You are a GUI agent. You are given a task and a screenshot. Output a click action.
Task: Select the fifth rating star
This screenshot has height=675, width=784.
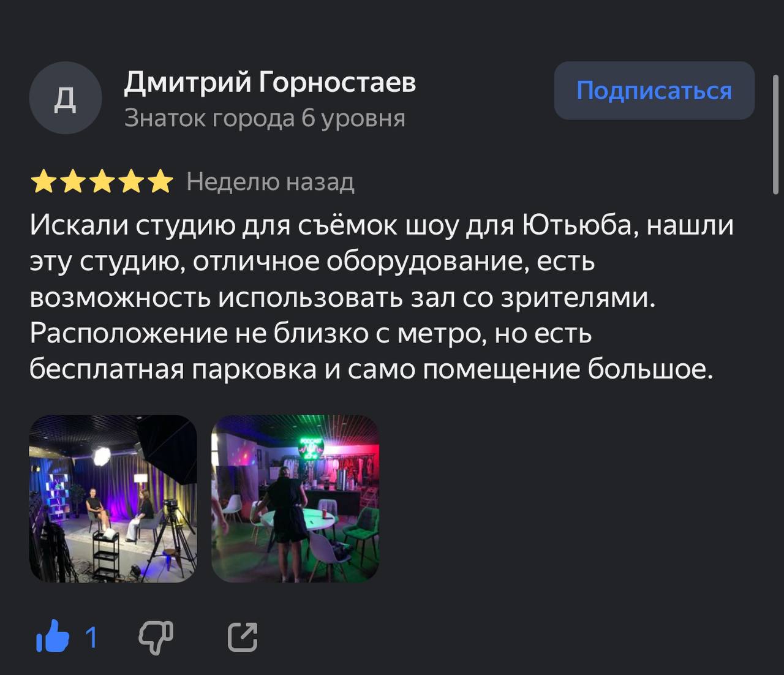(160, 182)
